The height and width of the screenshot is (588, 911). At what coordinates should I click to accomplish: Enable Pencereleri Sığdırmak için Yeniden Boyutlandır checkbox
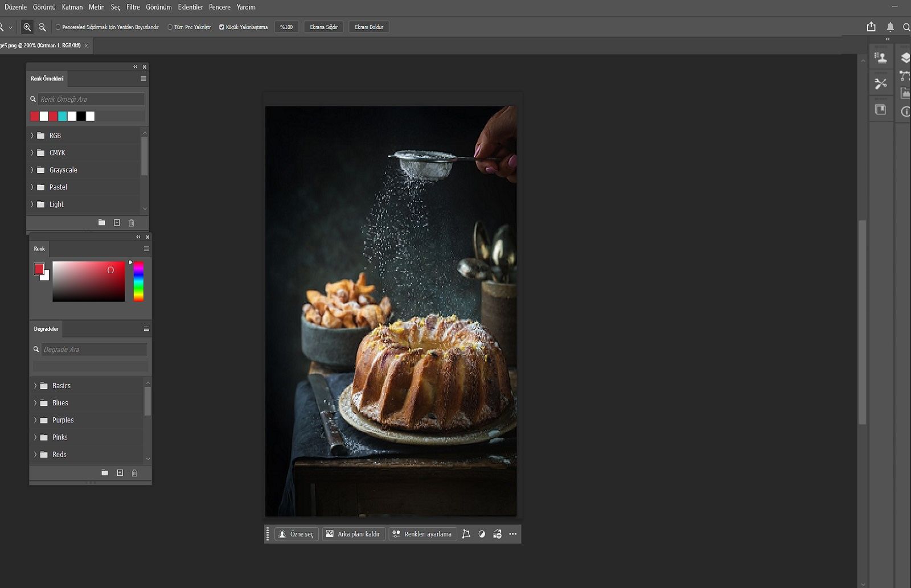[x=58, y=27]
